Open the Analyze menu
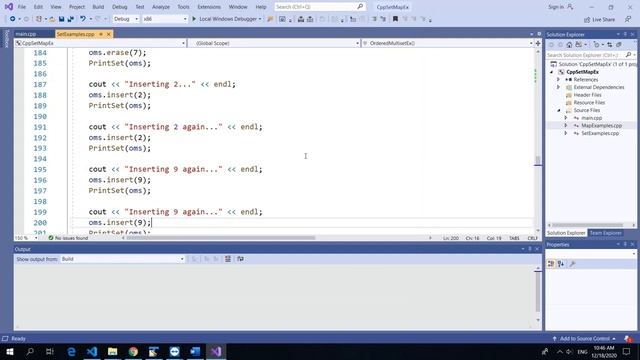 click(161, 7)
